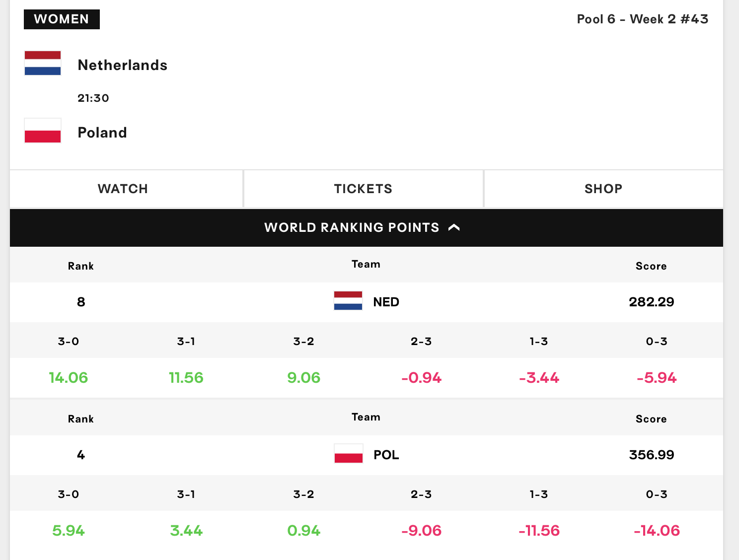Click the Netherlands flag in match header
Viewport: 739px width, 560px height.
pos(43,63)
